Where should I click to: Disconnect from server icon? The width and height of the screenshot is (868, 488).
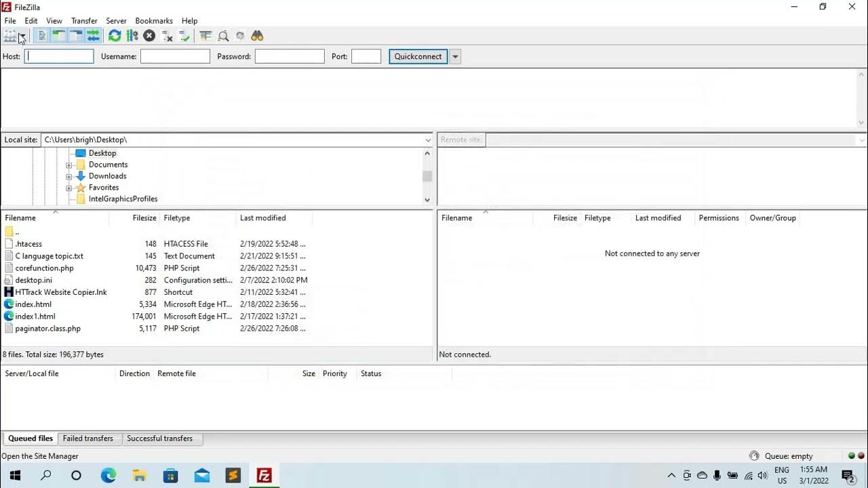tap(167, 36)
